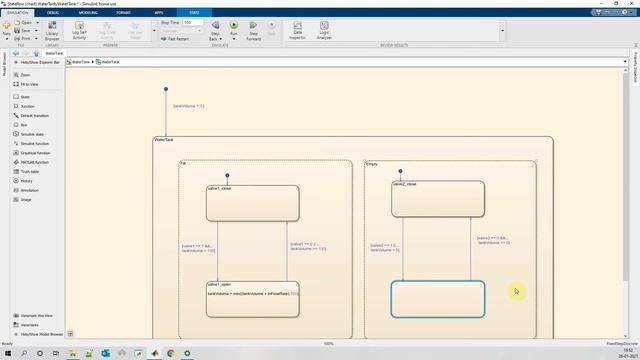The image size is (640, 360).
Task: Select the valve2_close state
Action: tap(438, 199)
